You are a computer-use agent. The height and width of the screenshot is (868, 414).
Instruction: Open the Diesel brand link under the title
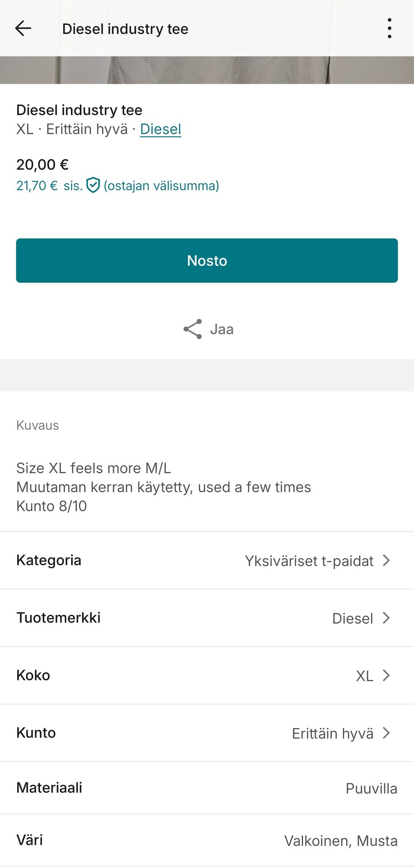click(160, 129)
